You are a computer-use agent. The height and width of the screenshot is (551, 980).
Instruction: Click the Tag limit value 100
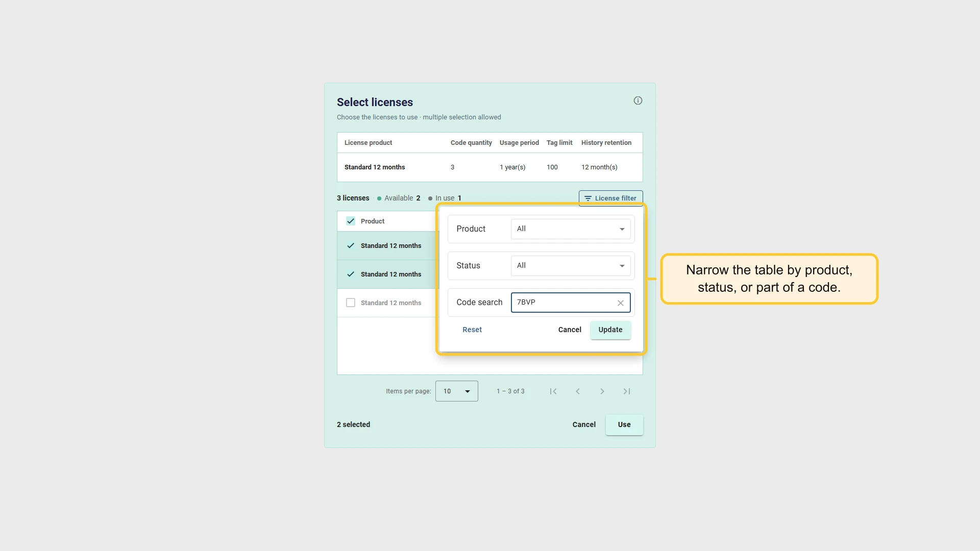click(x=552, y=167)
